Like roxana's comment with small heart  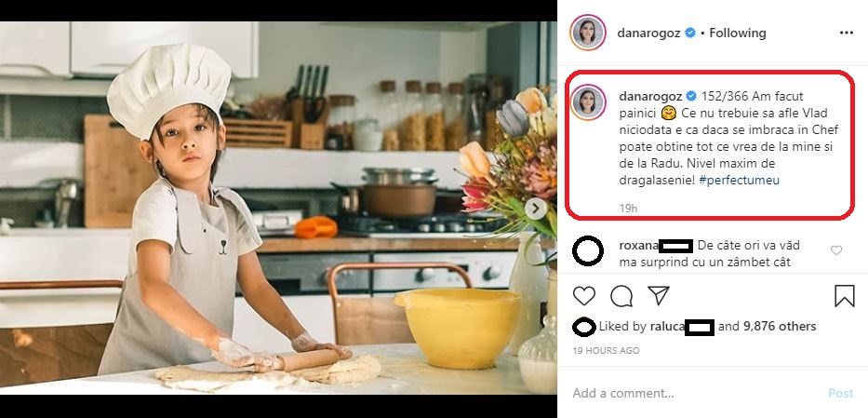click(x=835, y=250)
